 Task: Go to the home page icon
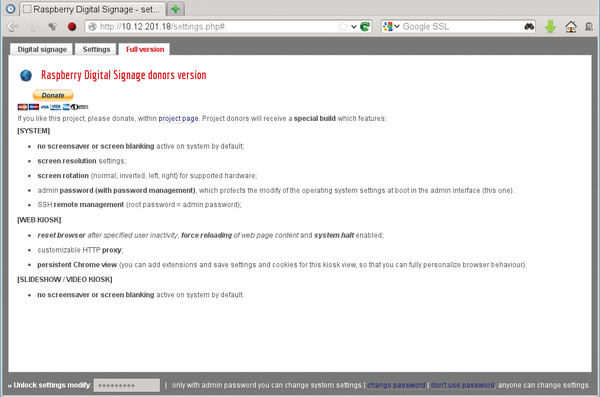(x=571, y=26)
